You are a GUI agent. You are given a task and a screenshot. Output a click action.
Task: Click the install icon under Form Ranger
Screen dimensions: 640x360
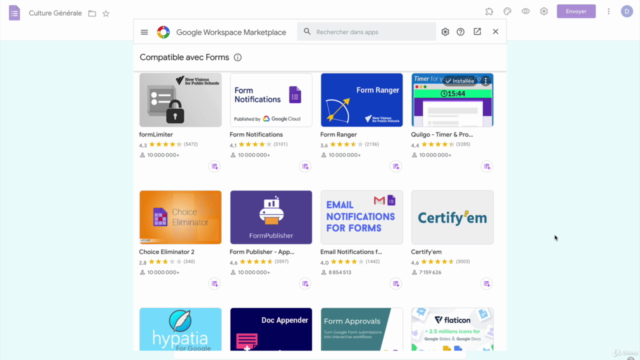click(396, 167)
